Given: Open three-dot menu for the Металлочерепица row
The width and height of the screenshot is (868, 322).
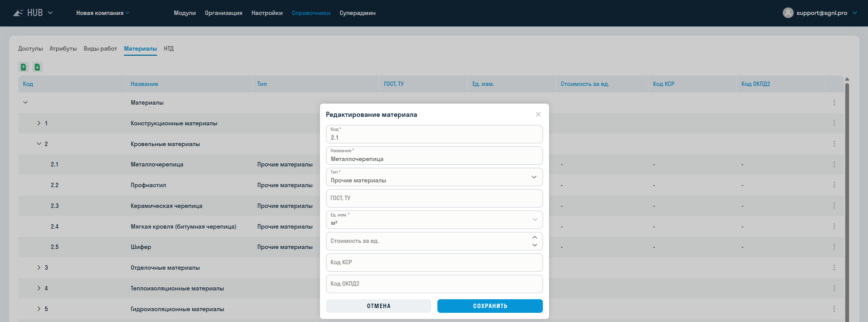Looking at the screenshot, I should 834,164.
